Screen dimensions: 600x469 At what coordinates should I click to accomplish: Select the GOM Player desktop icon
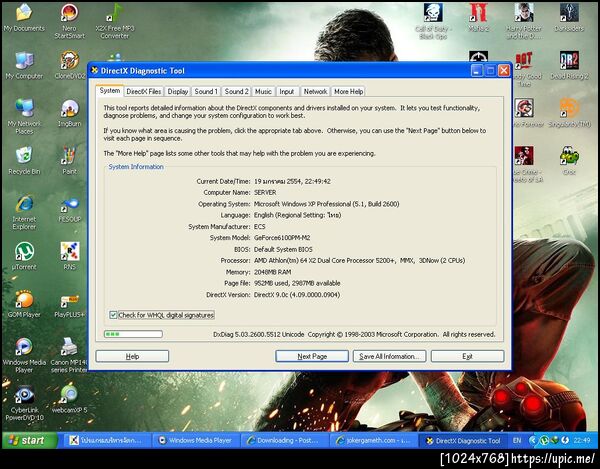pyautogui.click(x=24, y=304)
